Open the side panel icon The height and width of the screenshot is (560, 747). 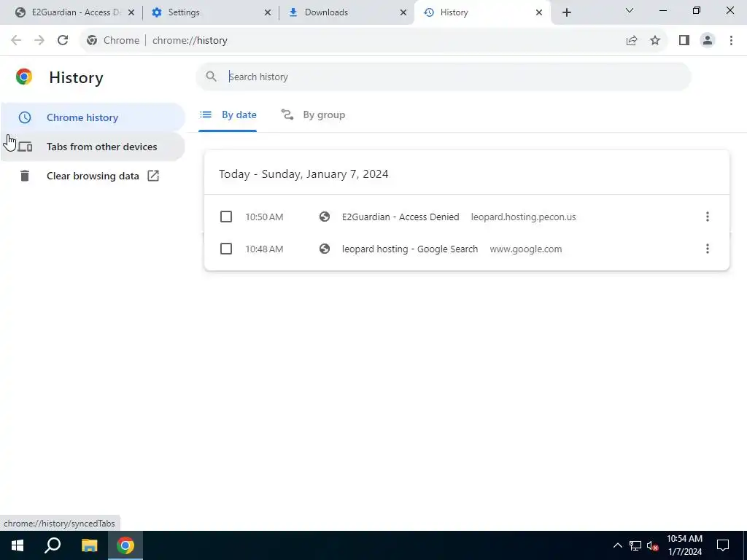tap(684, 41)
